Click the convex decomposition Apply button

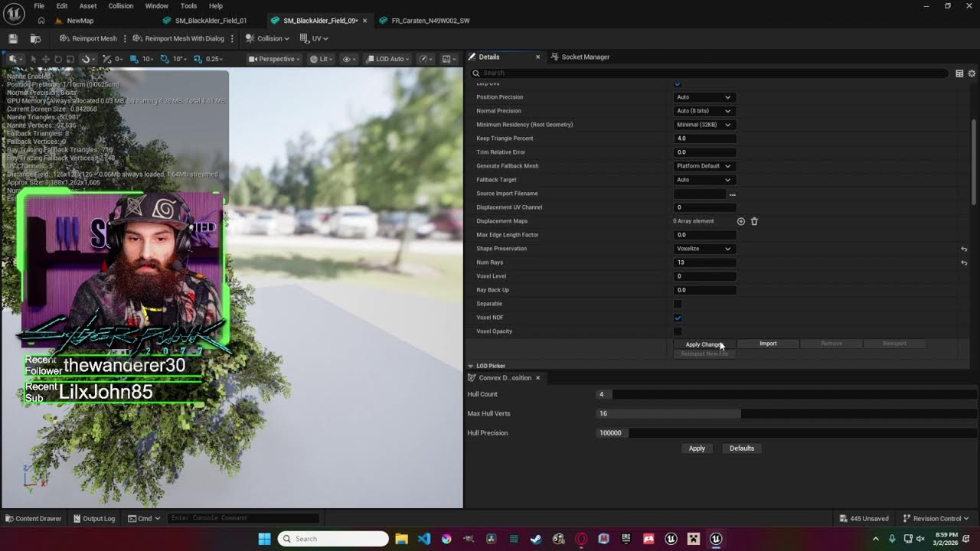[697, 448]
